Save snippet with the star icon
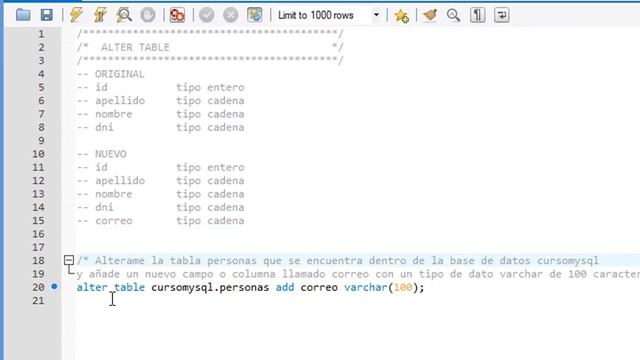Viewport: 640px width, 360px height. click(401, 16)
